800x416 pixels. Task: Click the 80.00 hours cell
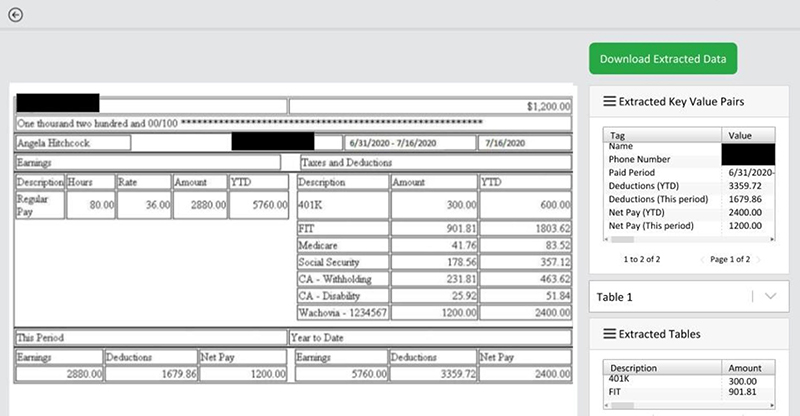click(x=91, y=205)
